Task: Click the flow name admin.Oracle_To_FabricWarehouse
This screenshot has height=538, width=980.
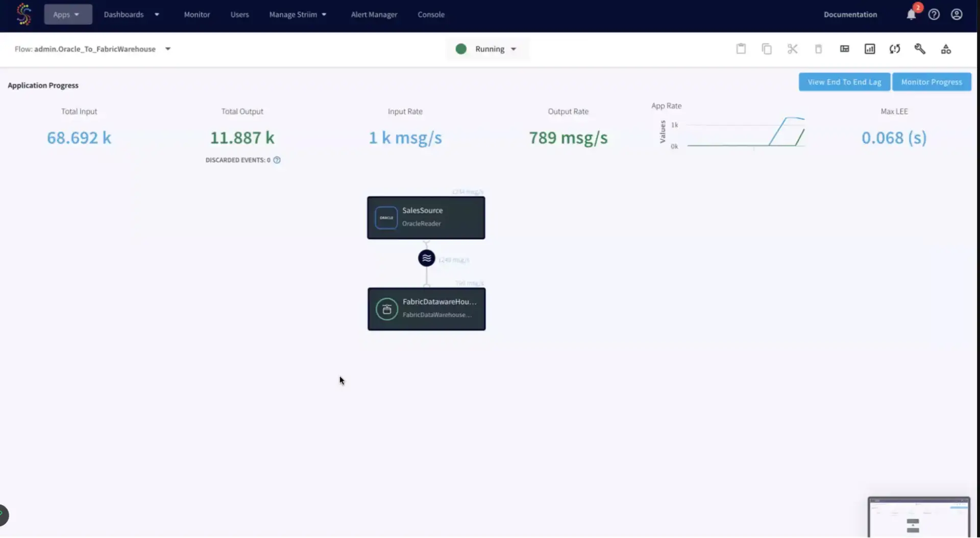Action: 95,49
